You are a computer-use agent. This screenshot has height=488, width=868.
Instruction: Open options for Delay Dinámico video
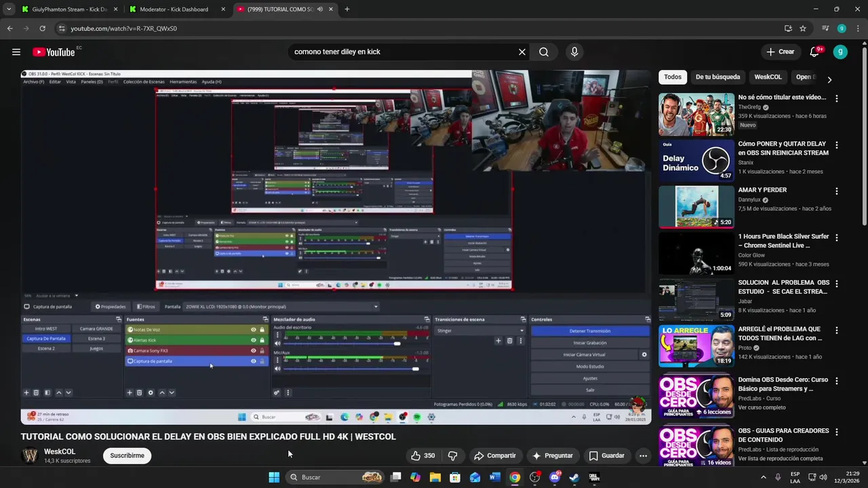pos(836,145)
